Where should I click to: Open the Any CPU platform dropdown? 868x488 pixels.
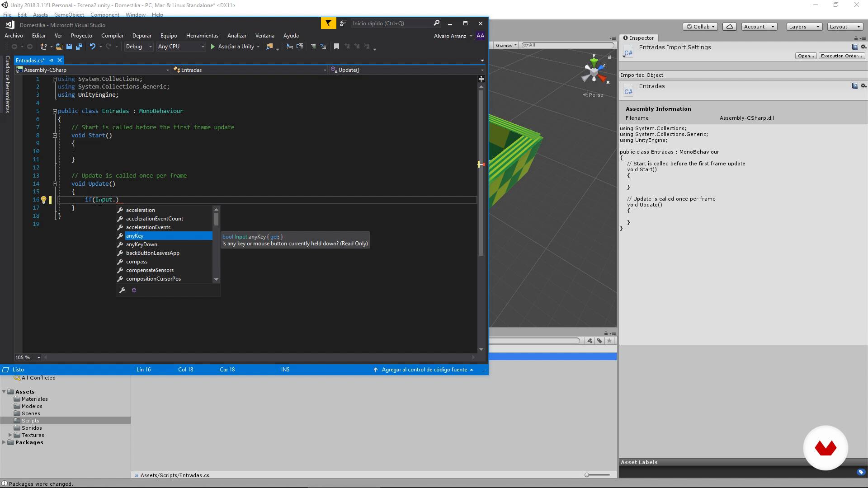tap(181, 47)
